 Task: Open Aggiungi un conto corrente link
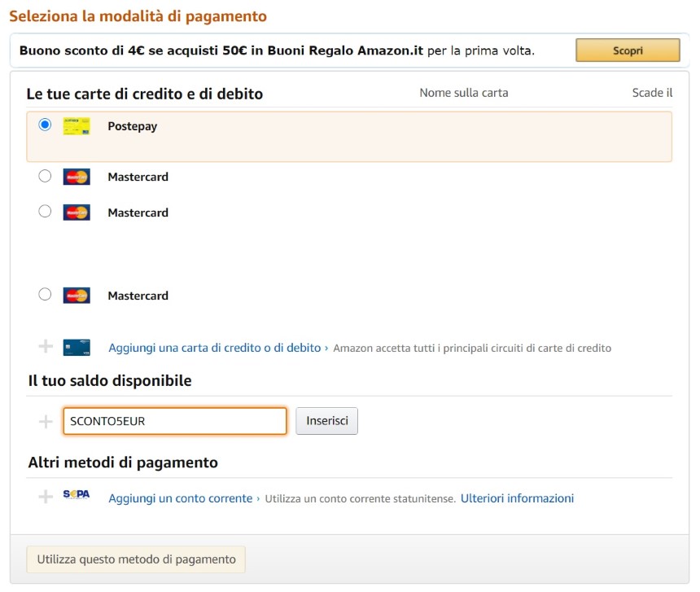181,498
